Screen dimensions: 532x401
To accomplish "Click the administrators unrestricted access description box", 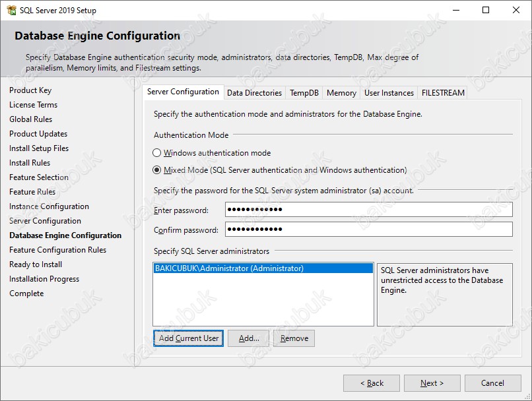I will pos(444,295).
